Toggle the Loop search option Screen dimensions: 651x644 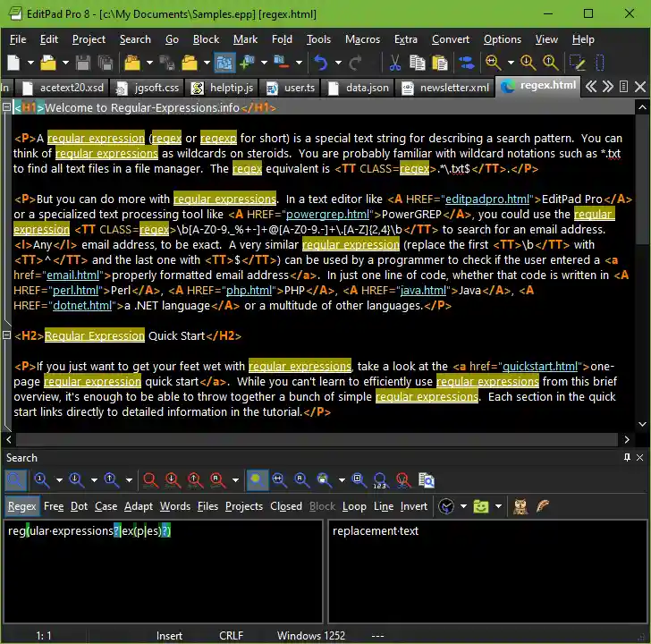point(354,506)
